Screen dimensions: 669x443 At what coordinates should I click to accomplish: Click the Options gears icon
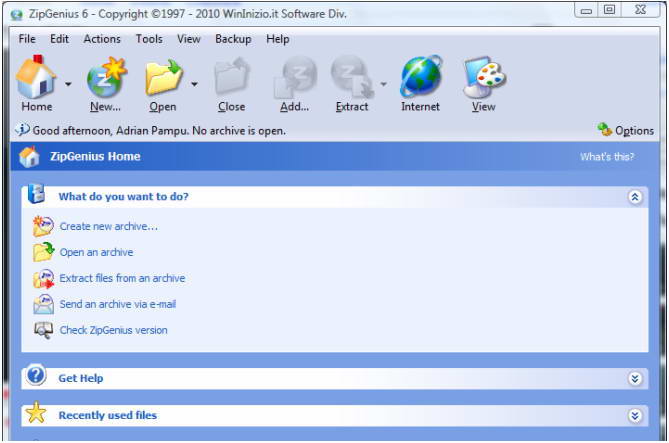pyautogui.click(x=605, y=129)
